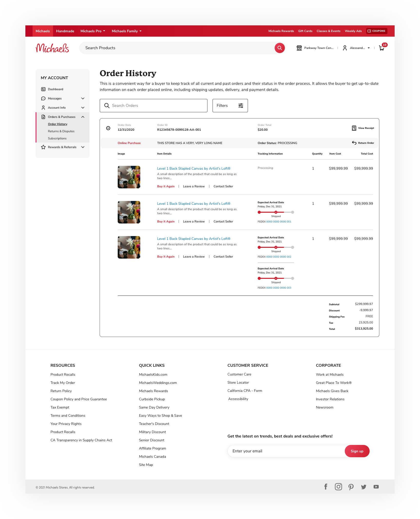This screenshot has width=420, height=519.
Task: Click Parkway Town Cen... store name
Action: click(x=319, y=48)
